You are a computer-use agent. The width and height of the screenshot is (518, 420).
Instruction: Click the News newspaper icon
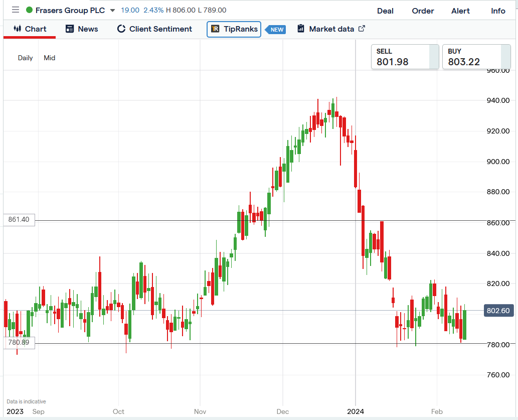(x=69, y=29)
